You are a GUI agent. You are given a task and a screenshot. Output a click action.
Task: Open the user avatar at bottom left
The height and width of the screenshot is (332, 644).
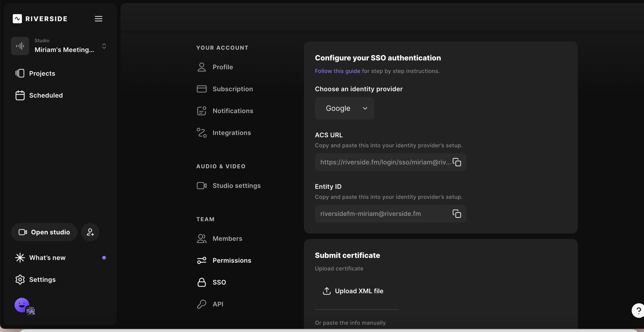[22, 305]
